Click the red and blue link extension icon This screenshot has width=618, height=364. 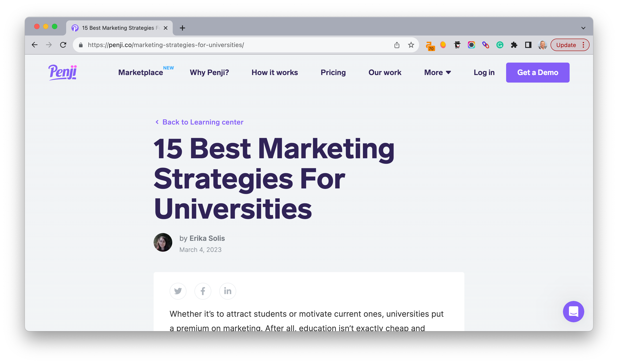486,45
